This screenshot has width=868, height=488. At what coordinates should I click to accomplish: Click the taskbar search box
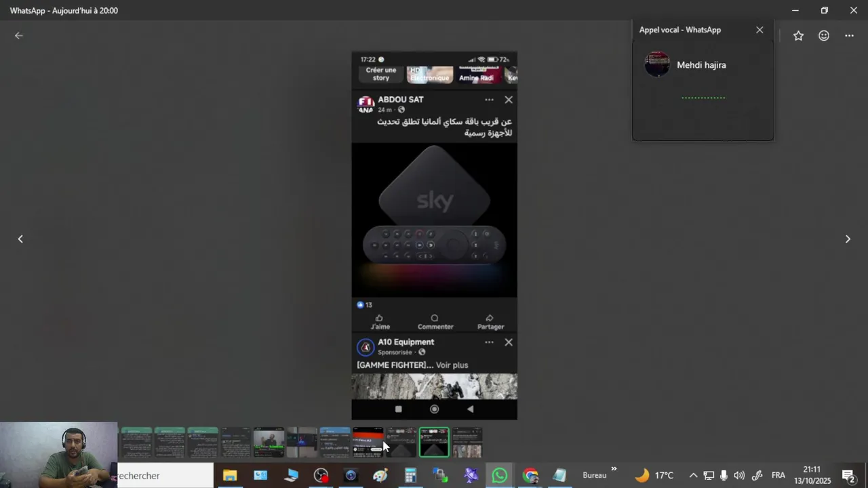(165, 476)
